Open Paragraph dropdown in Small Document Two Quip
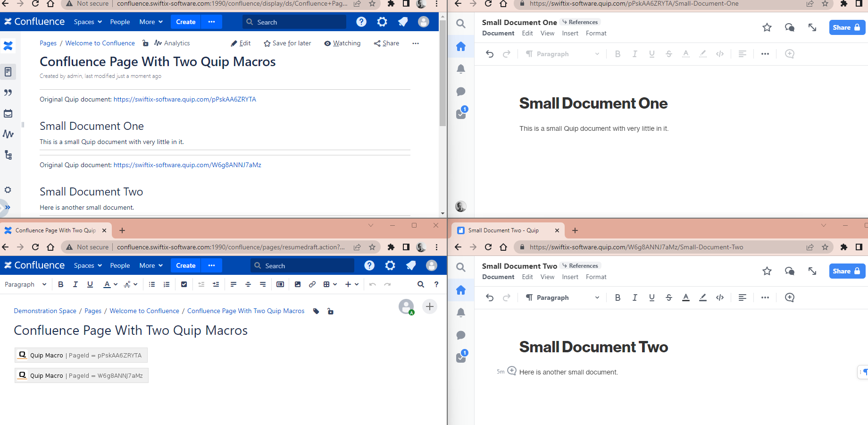868x425 pixels. tap(562, 297)
